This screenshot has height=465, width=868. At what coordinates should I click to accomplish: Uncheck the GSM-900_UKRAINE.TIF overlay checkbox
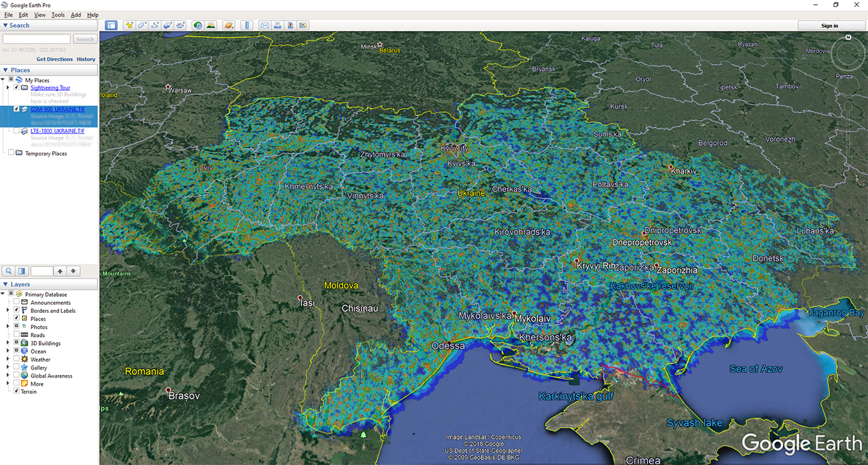click(x=17, y=109)
